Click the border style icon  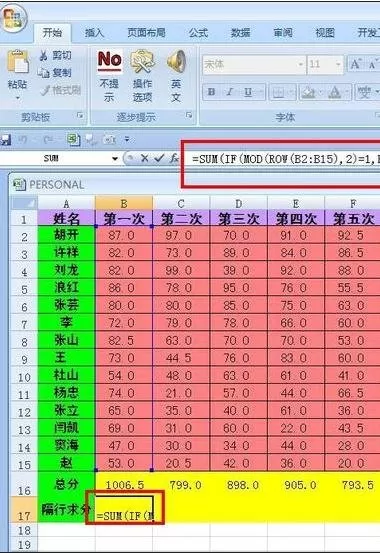tap(278, 92)
